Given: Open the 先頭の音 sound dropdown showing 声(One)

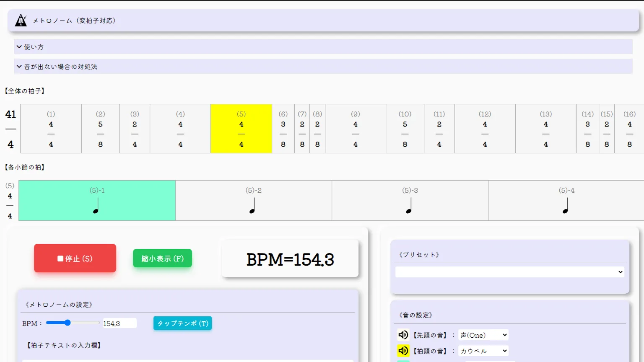Looking at the screenshot, I should pos(484,335).
